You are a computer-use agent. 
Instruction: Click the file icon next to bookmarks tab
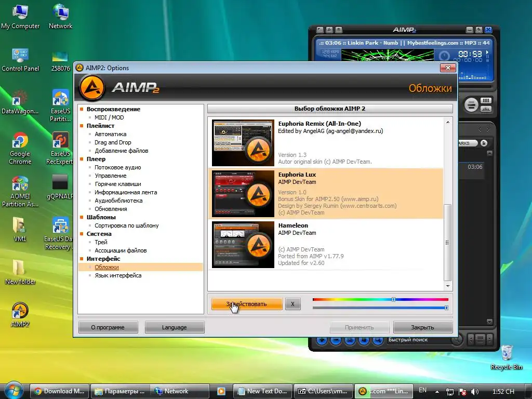pyautogui.click(x=484, y=143)
